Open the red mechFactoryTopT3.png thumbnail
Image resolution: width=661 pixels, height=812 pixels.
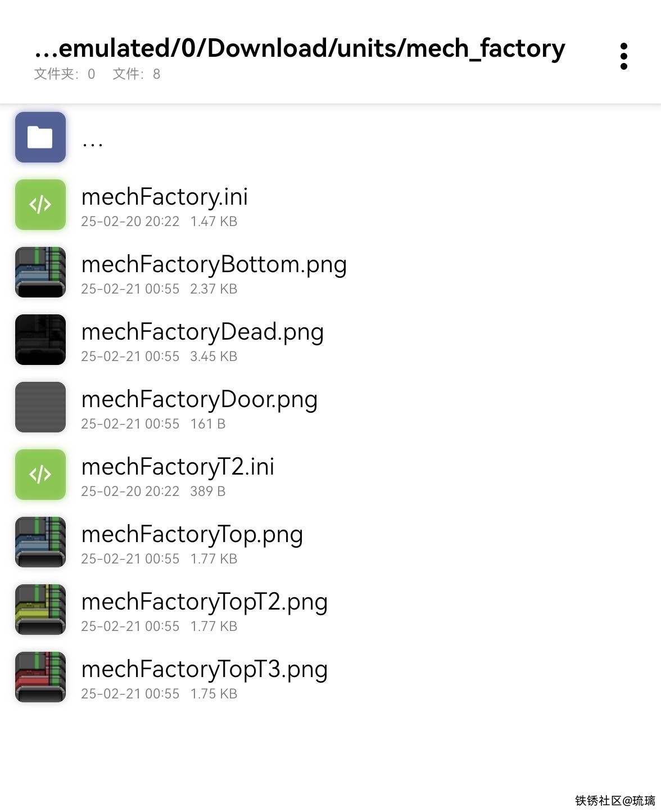[x=40, y=677]
